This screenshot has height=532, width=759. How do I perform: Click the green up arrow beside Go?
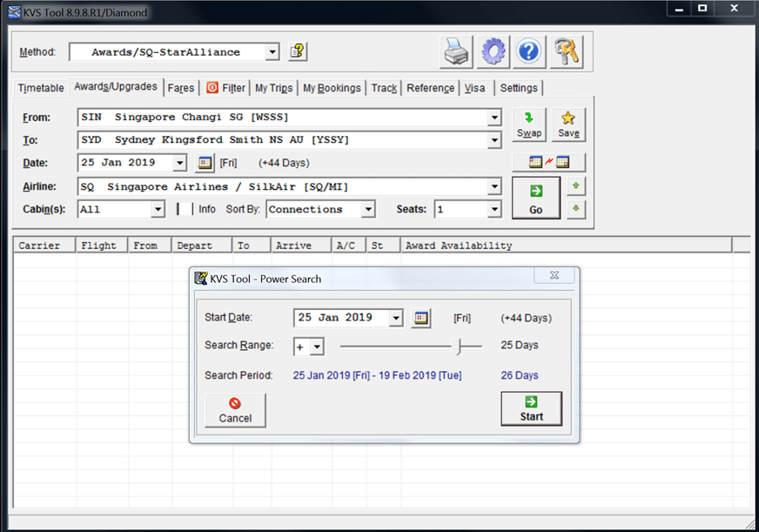[x=576, y=185]
